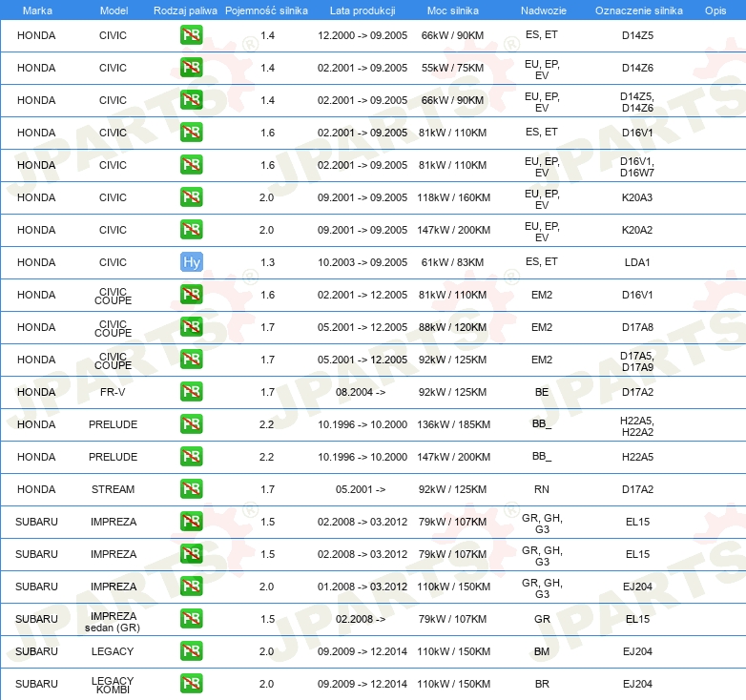The image size is (746, 700).
Task: Select engine code D17A8 cell
Action: click(637, 327)
